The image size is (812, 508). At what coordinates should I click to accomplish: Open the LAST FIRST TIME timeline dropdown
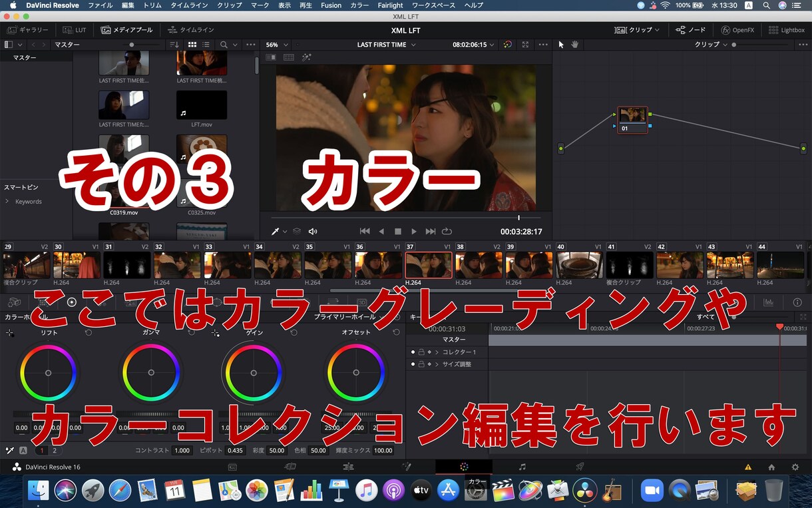pyautogui.click(x=386, y=45)
